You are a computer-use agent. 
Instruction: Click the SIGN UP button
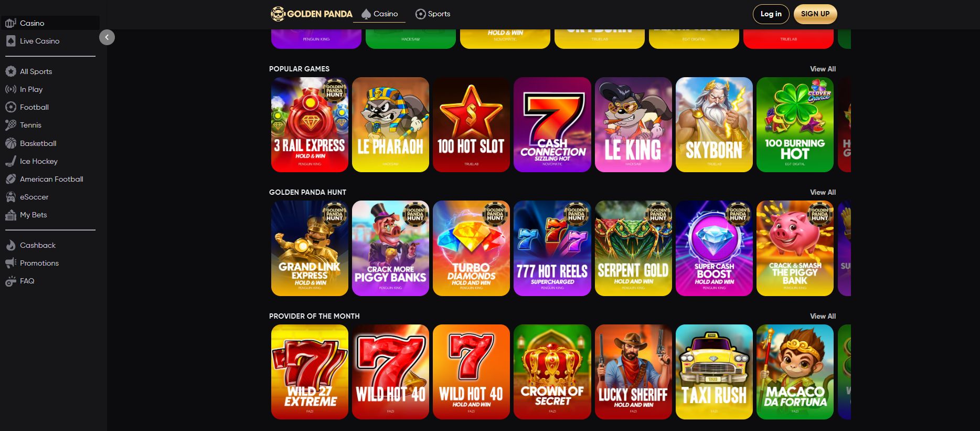pos(815,14)
